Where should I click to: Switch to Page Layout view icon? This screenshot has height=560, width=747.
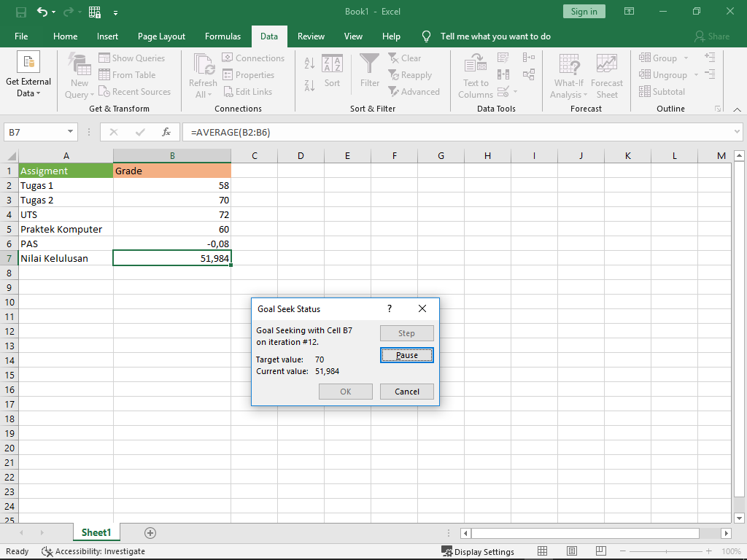pyautogui.click(x=572, y=551)
